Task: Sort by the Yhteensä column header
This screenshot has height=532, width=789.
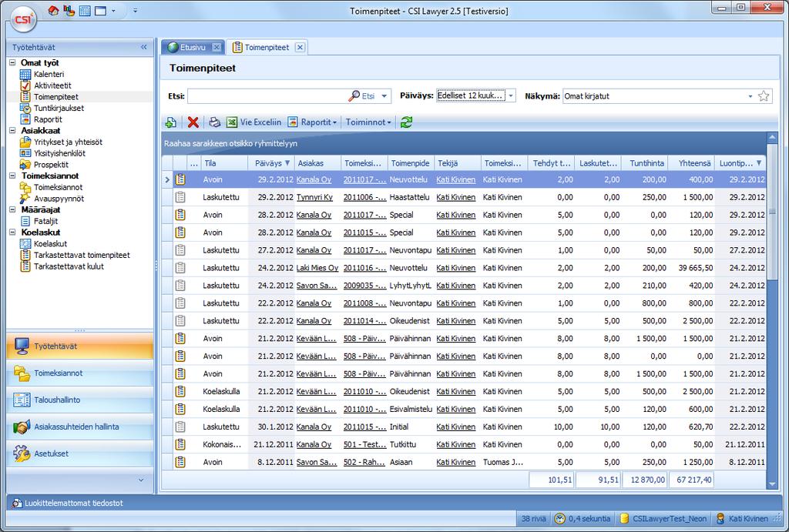Action: [691, 163]
